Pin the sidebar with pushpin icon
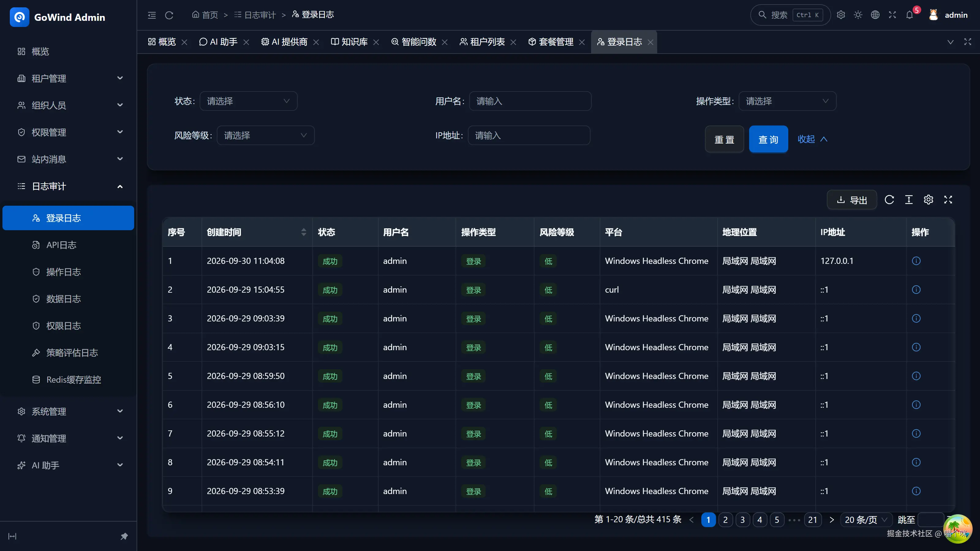Image resolution: width=980 pixels, height=551 pixels. coord(124,536)
